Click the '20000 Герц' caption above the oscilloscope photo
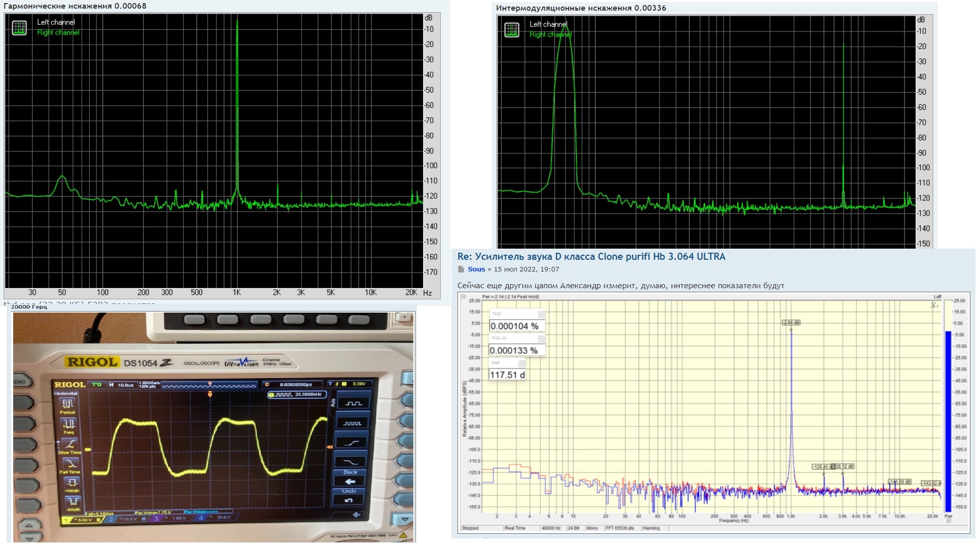This screenshot has height=548, width=980. click(29, 307)
